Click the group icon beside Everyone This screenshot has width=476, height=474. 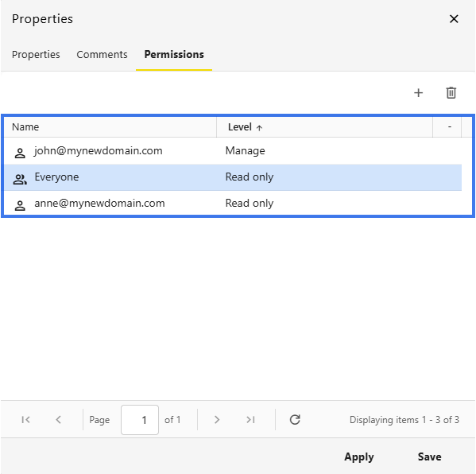tap(20, 179)
